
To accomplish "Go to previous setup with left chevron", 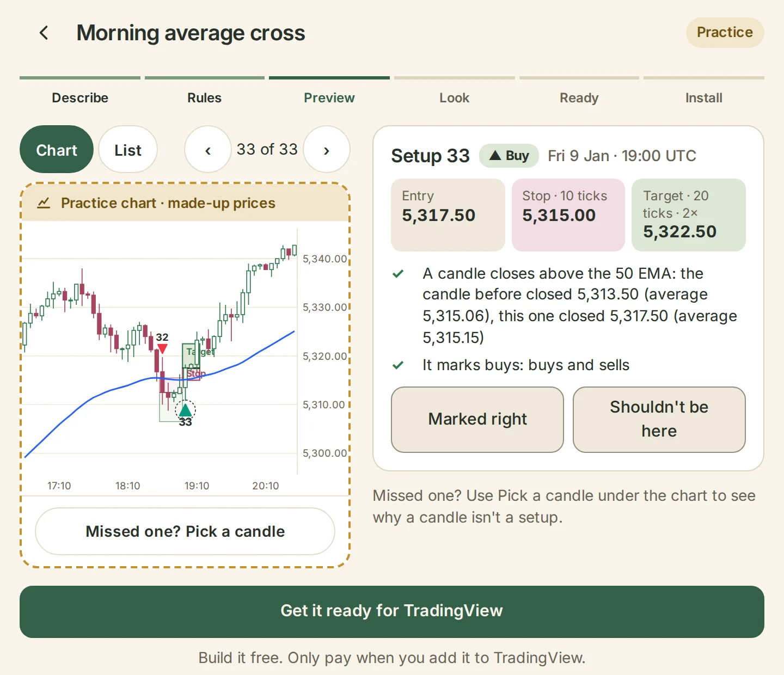I will tap(208, 150).
